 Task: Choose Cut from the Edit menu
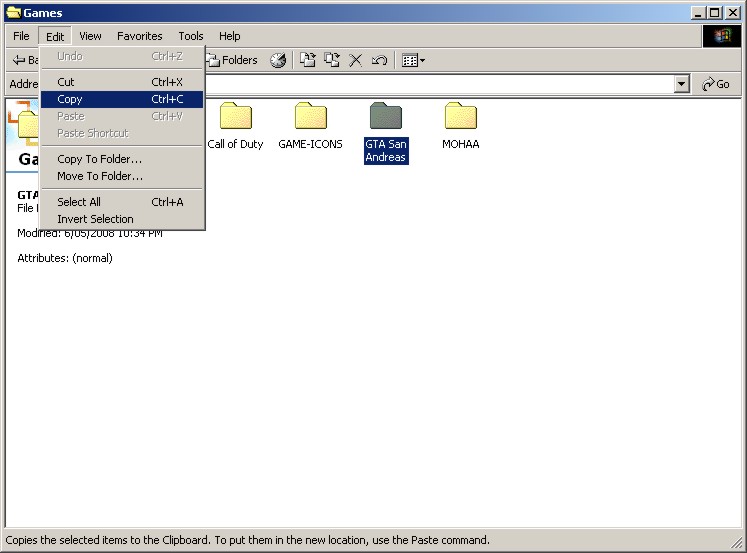click(122, 82)
